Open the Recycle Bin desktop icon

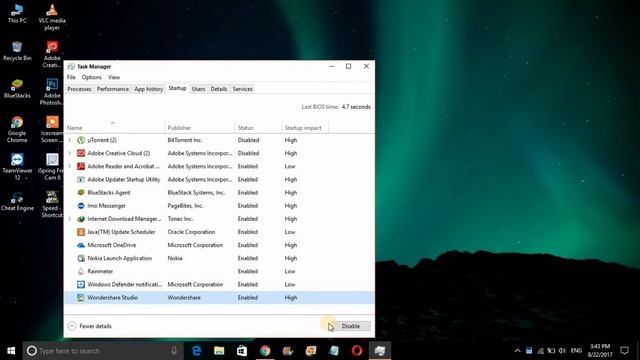(x=17, y=51)
